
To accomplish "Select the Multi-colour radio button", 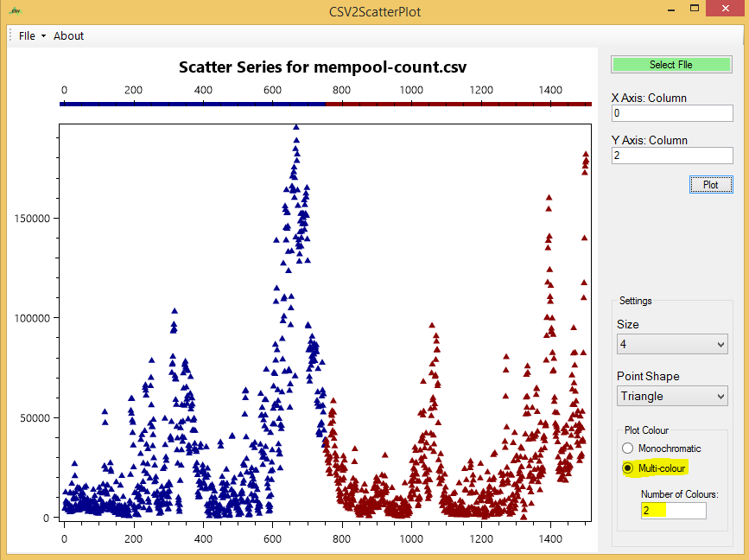I will click(628, 468).
